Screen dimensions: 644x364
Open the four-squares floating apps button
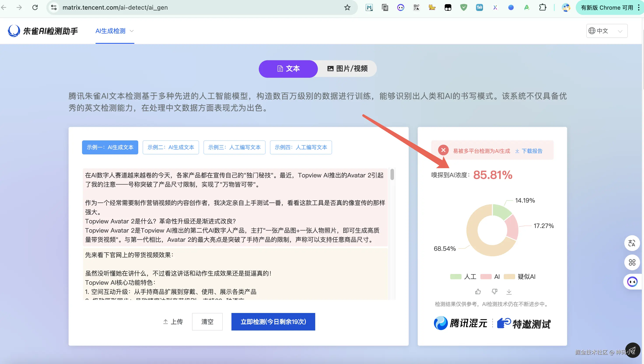[632, 262]
